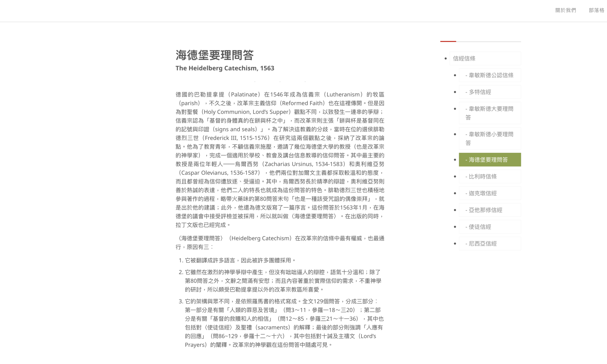Open the 關於我們 navigation link
Screen dimensions: 607x364
pos(565,10)
